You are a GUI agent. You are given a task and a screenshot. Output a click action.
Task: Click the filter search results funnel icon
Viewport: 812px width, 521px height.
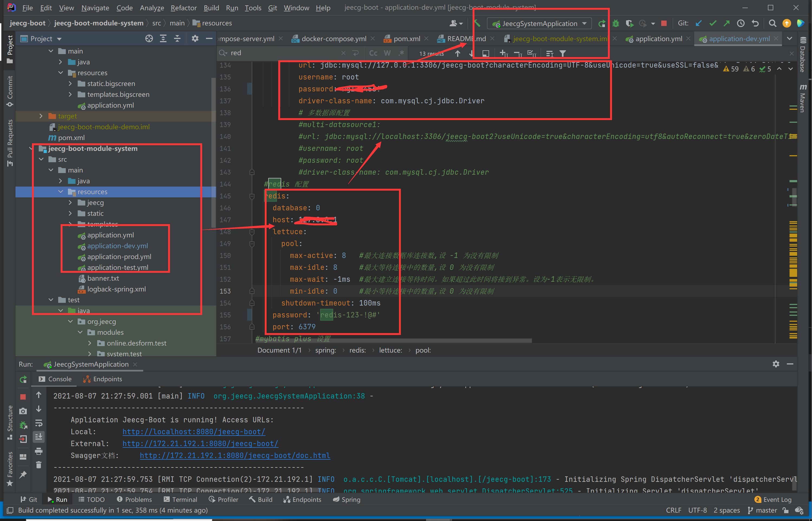[x=562, y=54]
